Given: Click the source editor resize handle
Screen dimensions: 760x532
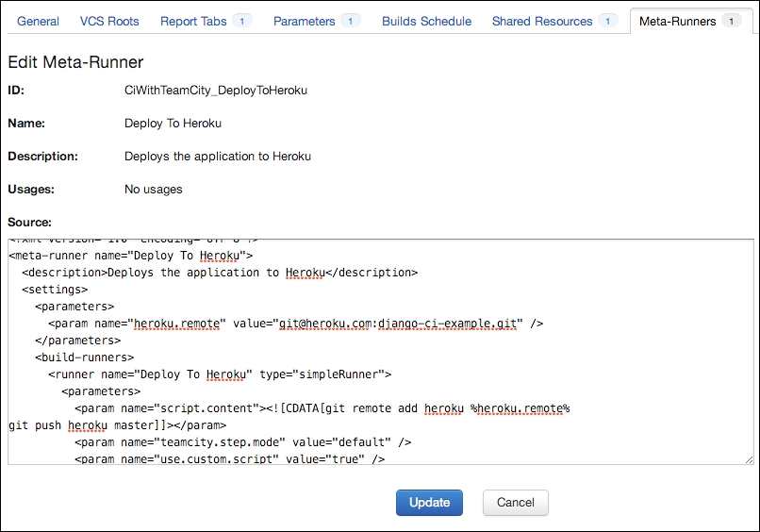Looking at the screenshot, I should tap(749, 459).
